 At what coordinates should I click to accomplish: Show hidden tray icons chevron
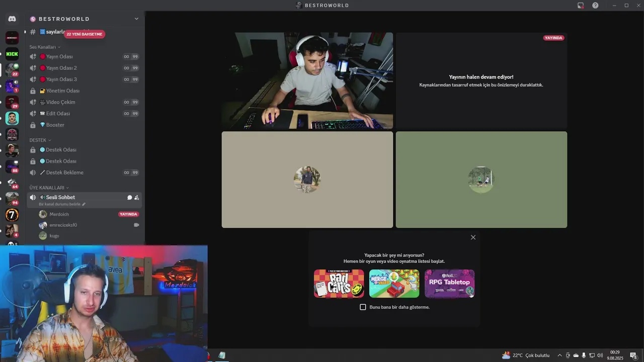click(x=559, y=355)
